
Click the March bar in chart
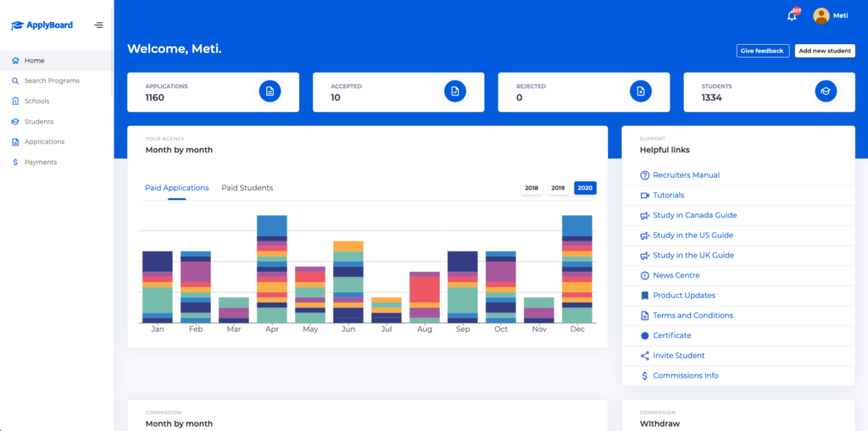(234, 311)
